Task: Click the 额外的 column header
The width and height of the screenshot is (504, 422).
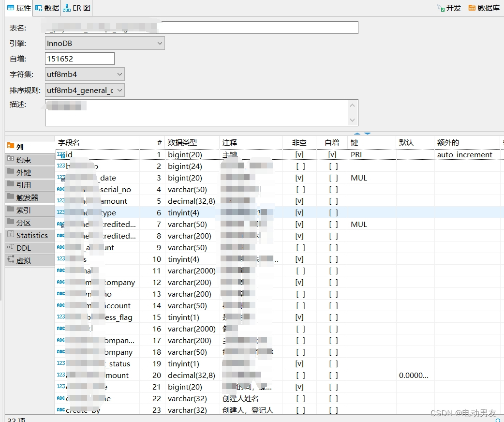Action: pyautogui.click(x=467, y=142)
